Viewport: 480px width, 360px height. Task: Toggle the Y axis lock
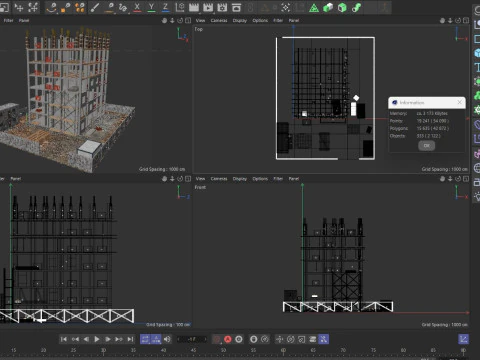(x=151, y=7)
